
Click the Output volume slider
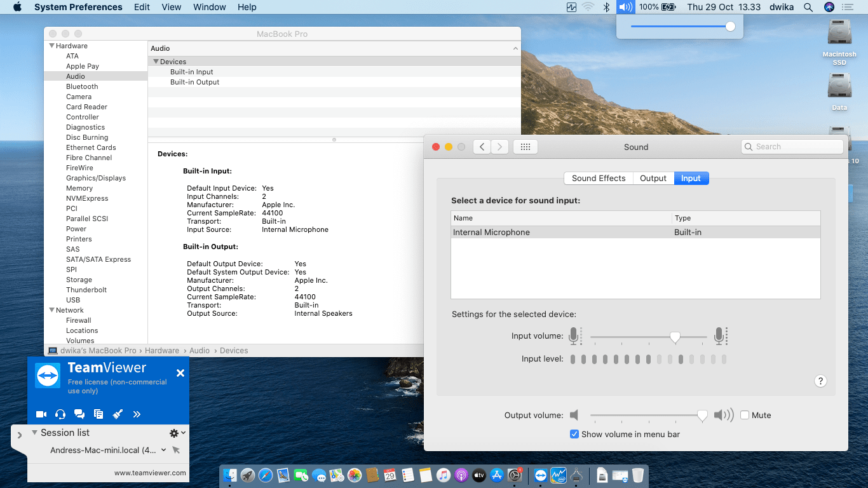(x=649, y=416)
